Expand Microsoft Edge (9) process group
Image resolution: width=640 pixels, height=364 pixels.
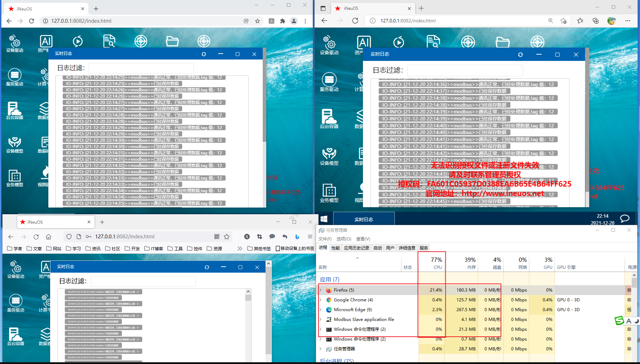pyautogui.click(x=321, y=310)
